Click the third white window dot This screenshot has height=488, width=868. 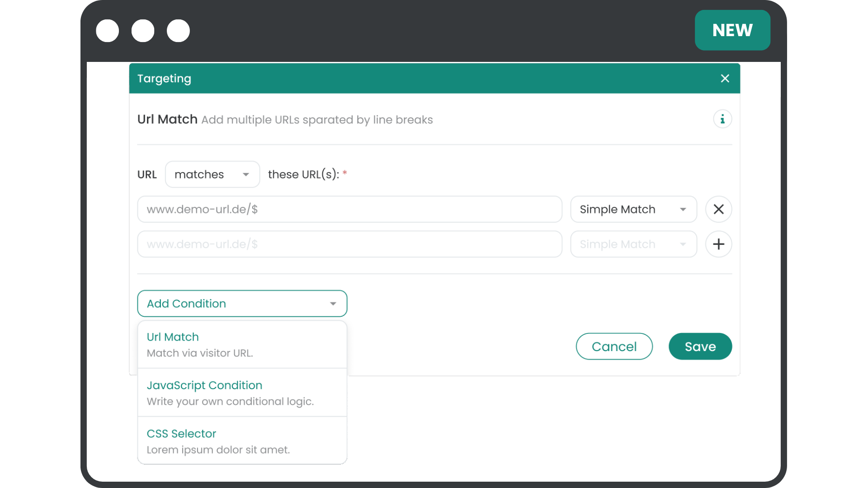(x=178, y=31)
